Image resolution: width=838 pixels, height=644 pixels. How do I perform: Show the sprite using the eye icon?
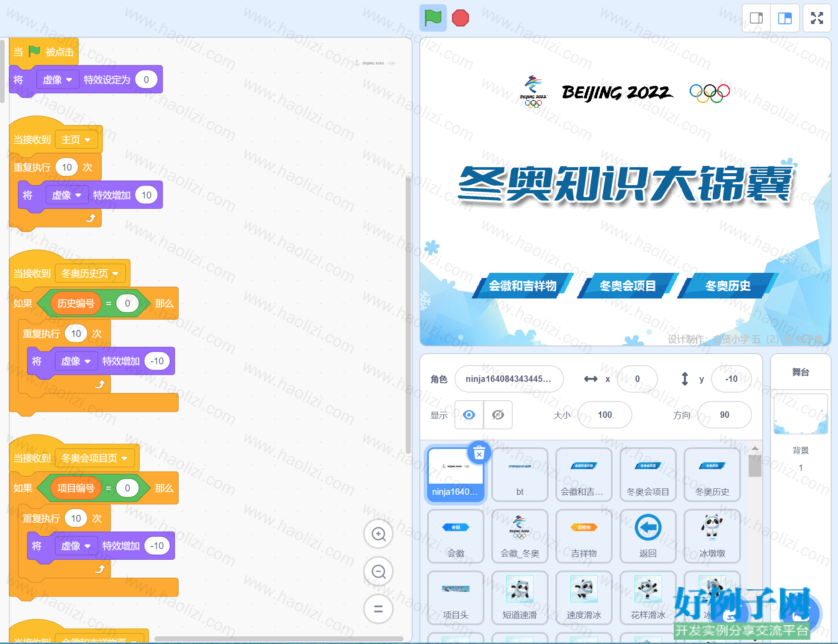469,415
